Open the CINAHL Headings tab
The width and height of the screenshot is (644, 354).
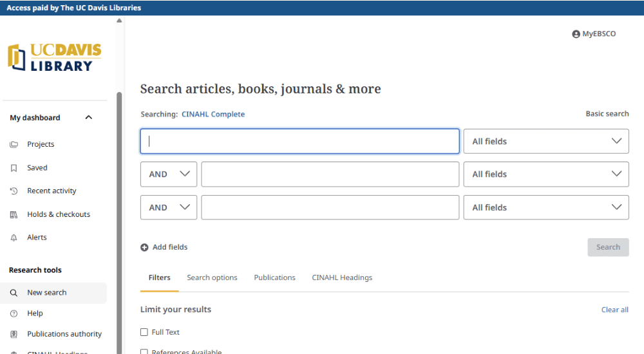tap(342, 278)
